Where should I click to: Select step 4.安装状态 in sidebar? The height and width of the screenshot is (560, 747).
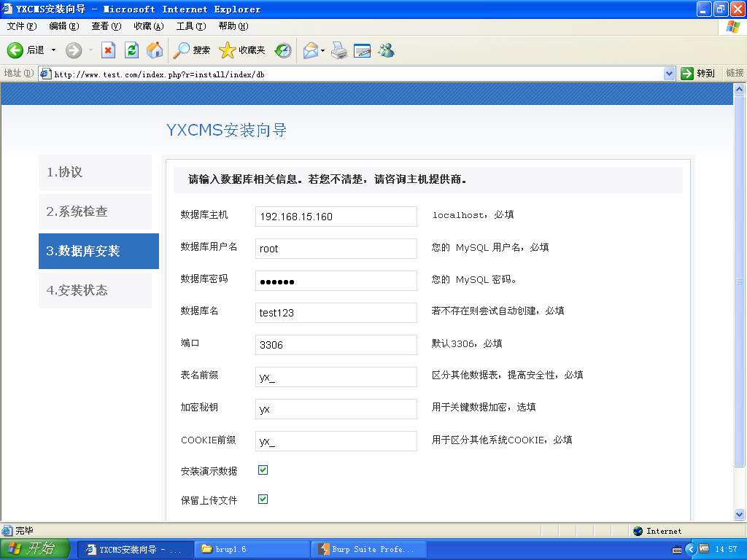pyautogui.click(x=95, y=290)
